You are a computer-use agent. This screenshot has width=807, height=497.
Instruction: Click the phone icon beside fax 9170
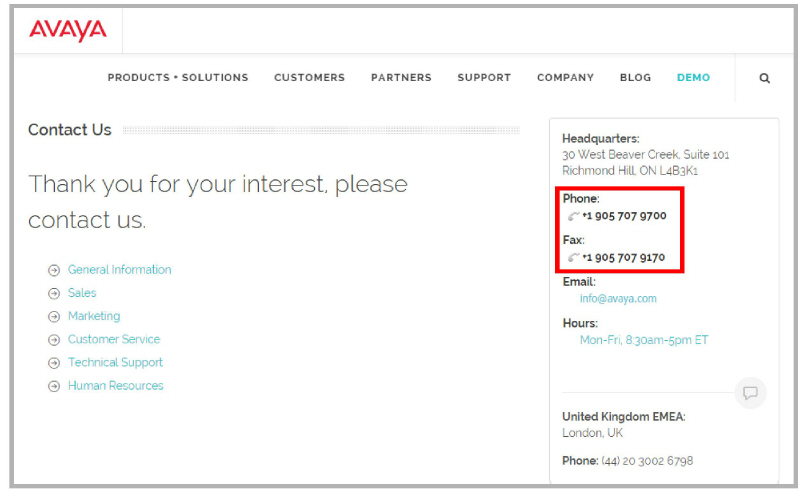(573, 257)
